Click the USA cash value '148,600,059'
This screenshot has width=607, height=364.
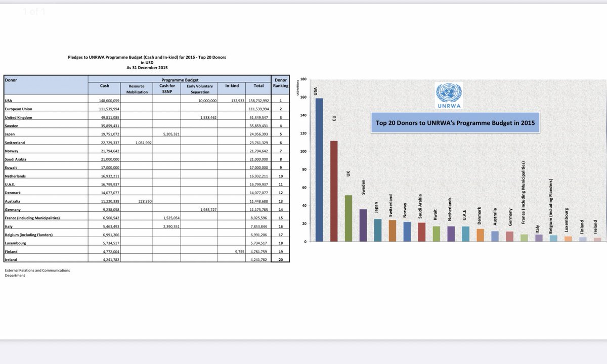110,101
